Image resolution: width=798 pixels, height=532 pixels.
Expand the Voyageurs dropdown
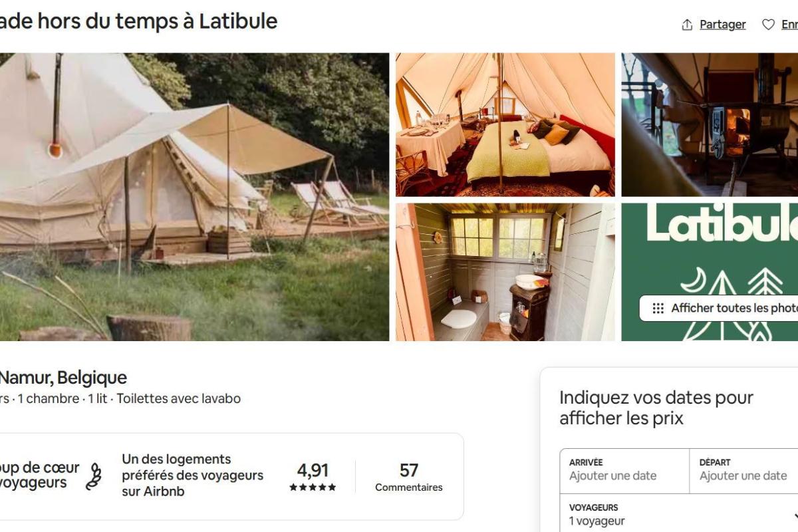pos(679,514)
